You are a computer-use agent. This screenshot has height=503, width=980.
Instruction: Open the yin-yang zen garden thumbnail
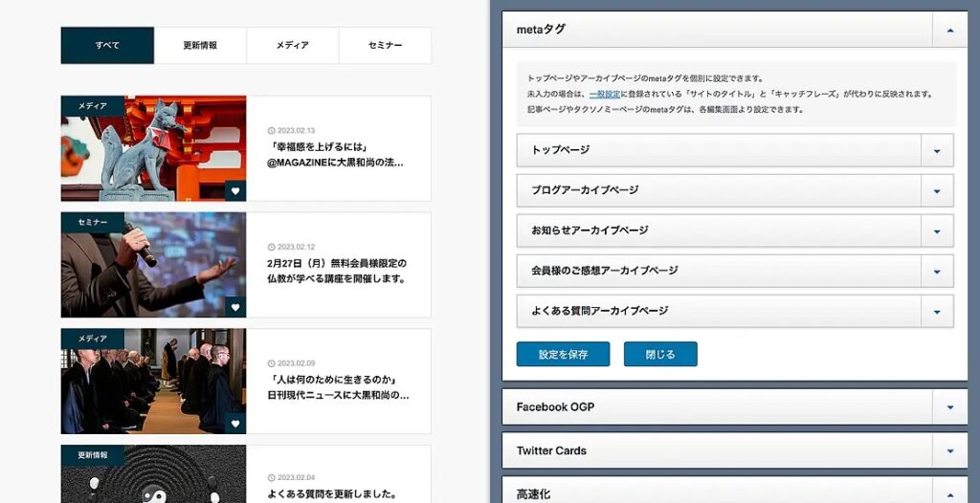coord(154,474)
